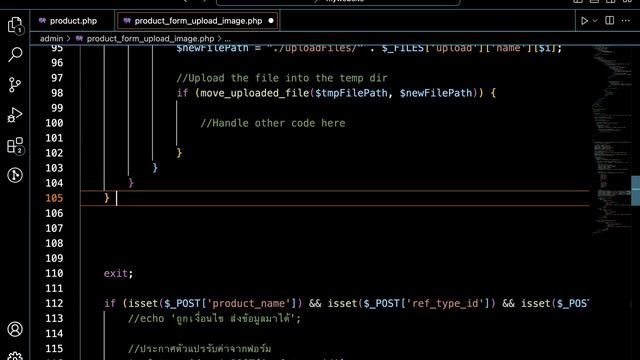Click the exit; statement
This screenshot has width=640, height=360.
click(x=118, y=273)
